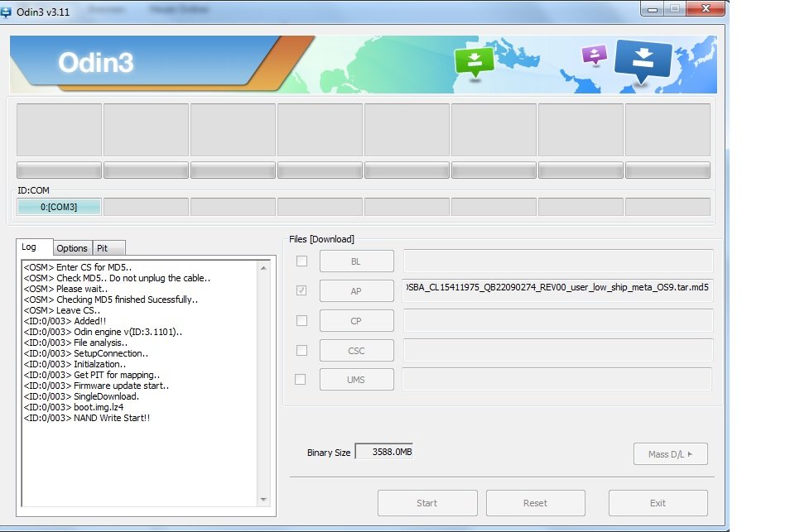Click the 'SetupConnection..' log line
Image resolution: width=795 pixels, height=532 pixels.
coord(85,353)
